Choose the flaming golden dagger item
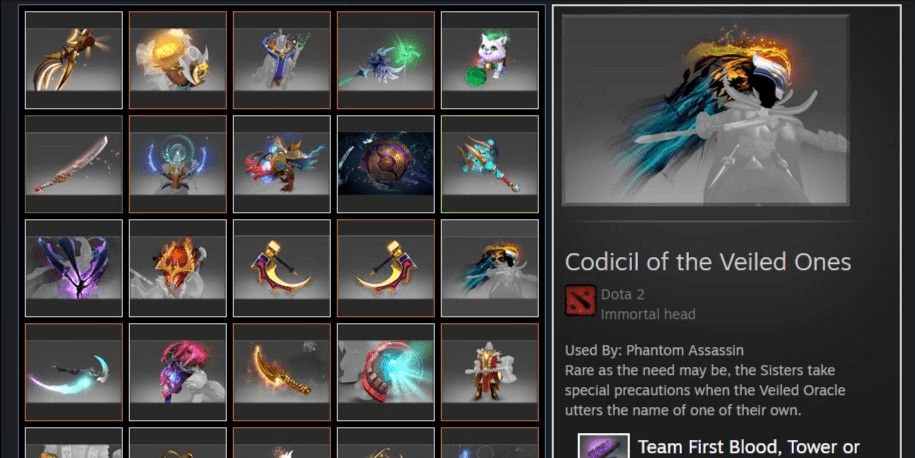Image resolution: width=915 pixels, height=458 pixels. point(281,372)
